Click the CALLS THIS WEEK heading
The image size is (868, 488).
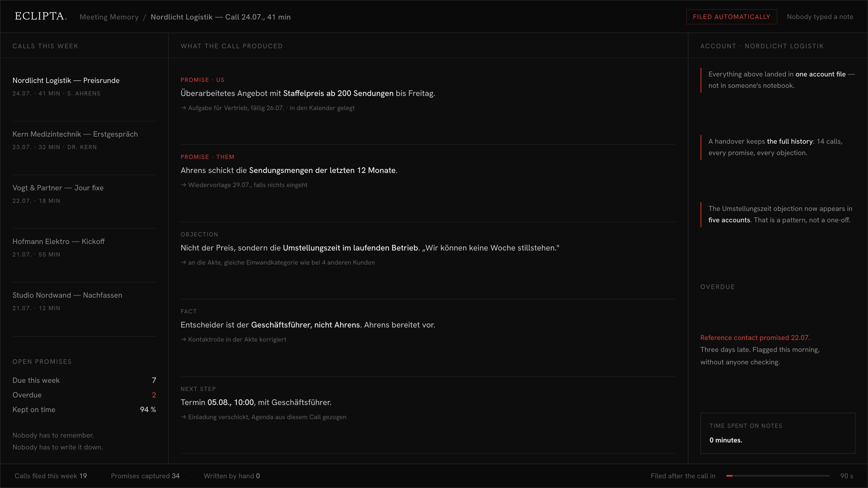(x=46, y=46)
